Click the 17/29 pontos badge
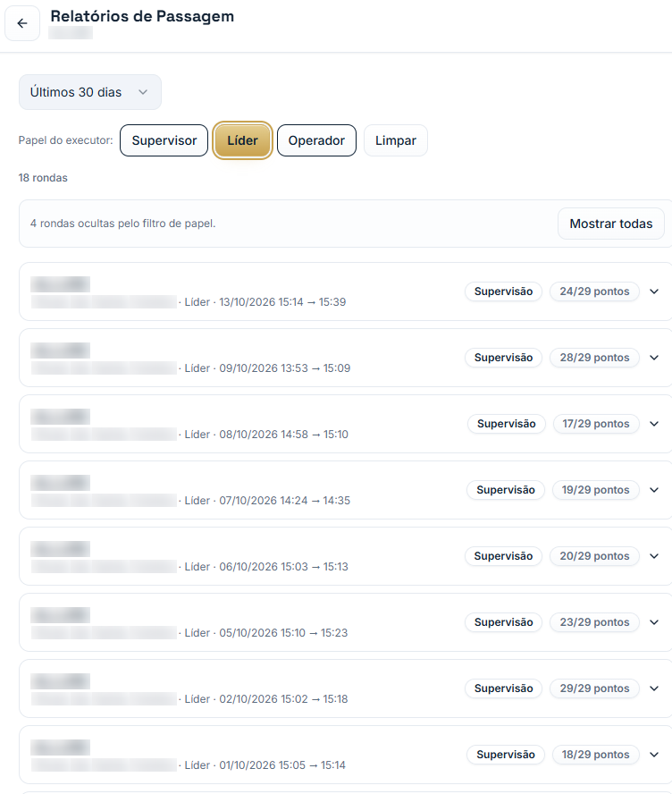Screen dimensions: 672x794 point(595,424)
